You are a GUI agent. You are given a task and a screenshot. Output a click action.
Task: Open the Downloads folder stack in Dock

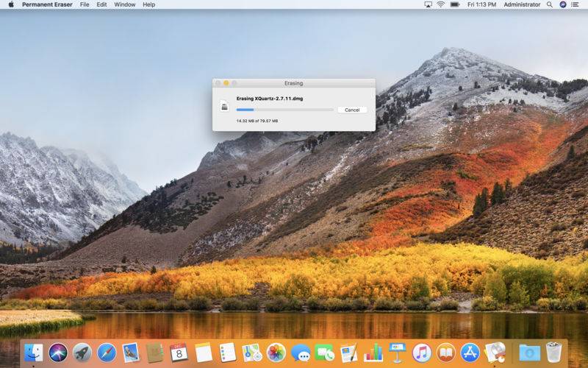529,353
